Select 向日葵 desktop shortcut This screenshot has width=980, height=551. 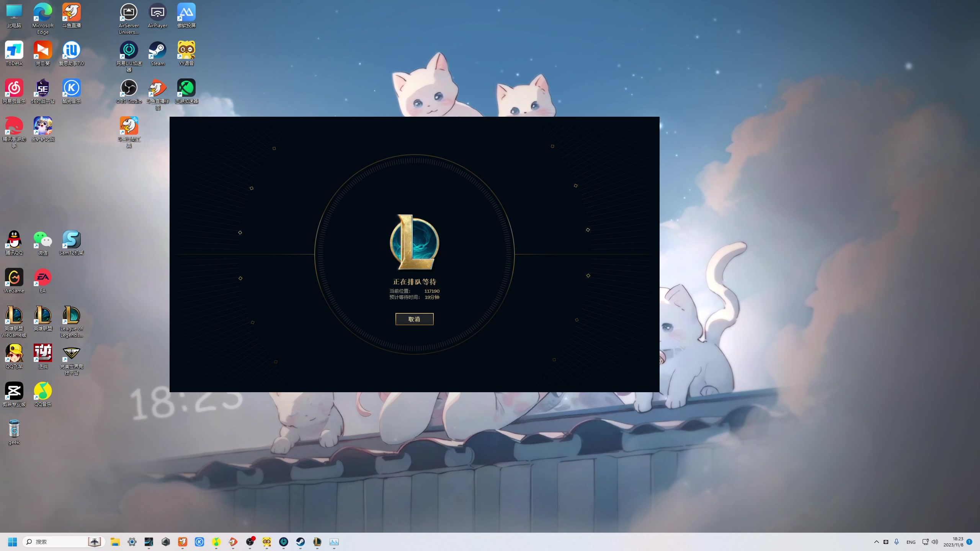pyautogui.click(x=43, y=54)
